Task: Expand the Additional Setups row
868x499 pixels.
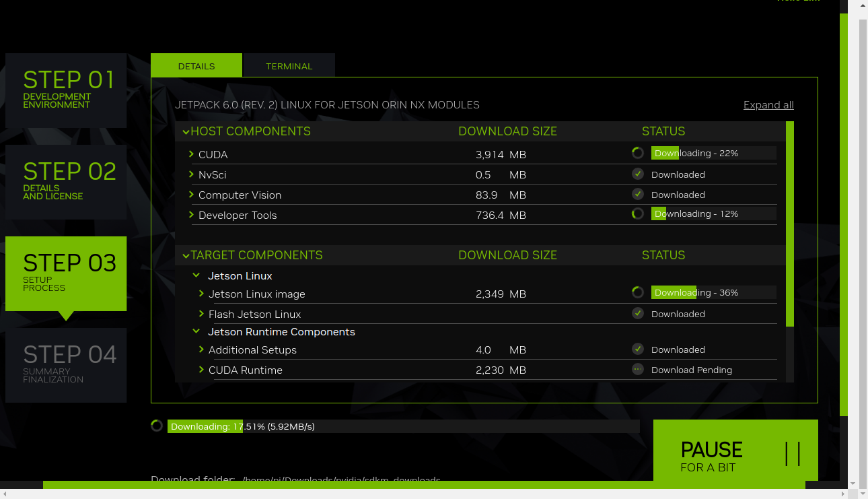Action: (202, 350)
